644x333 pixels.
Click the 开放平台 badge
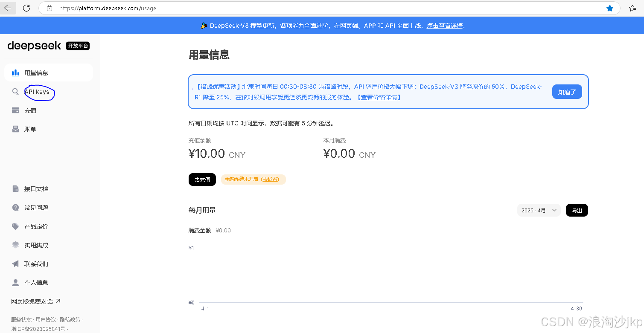click(x=78, y=46)
